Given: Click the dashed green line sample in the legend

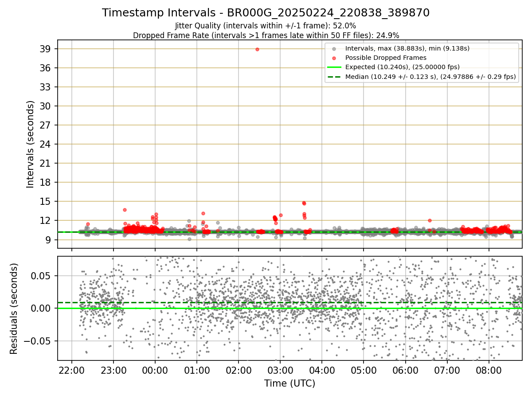Looking at the screenshot, I should [334, 77].
